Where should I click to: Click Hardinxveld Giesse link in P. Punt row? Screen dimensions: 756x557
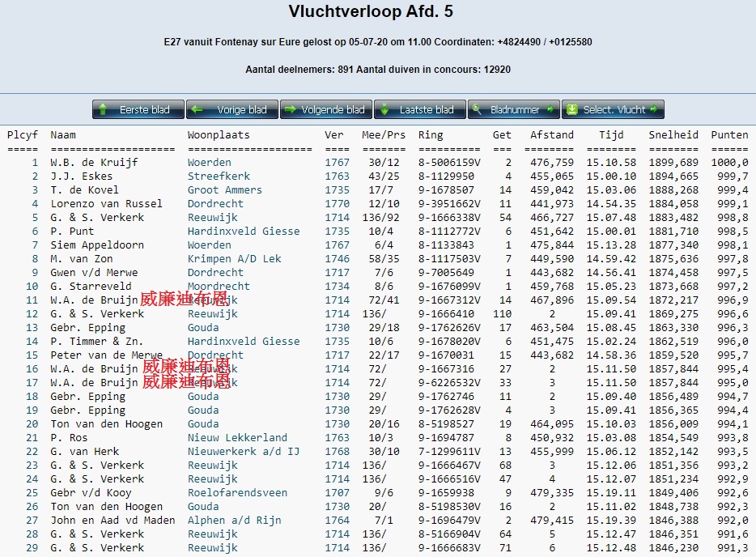point(244,232)
